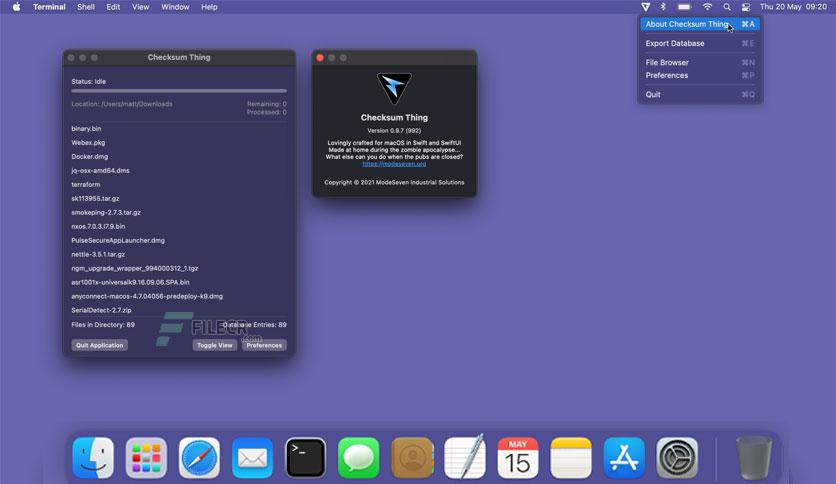The height and width of the screenshot is (484, 836).
Task: Choose Export Database from the menu
Action: pos(700,43)
